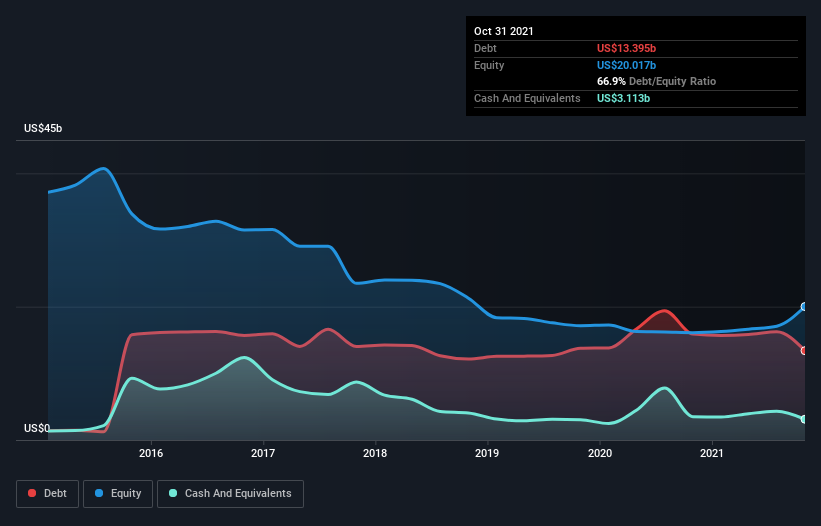The image size is (821, 526).
Task: Toggle the Cash And Equivalents legend button
Action: pos(230,494)
